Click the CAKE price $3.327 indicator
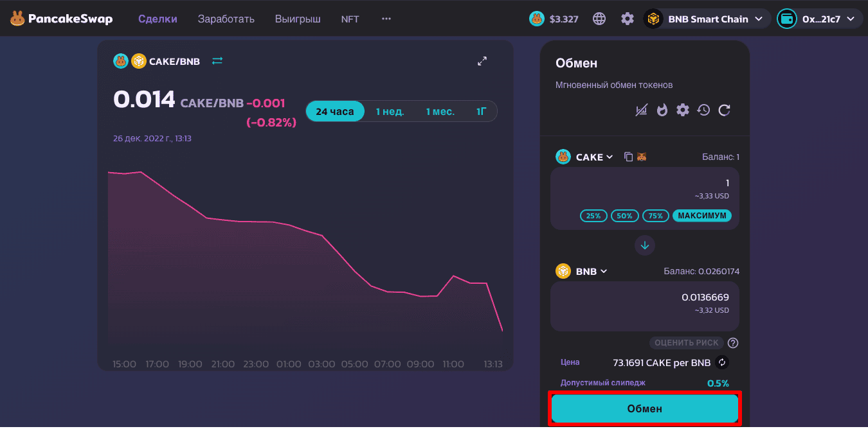This screenshot has width=868, height=429. (x=554, y=19)
